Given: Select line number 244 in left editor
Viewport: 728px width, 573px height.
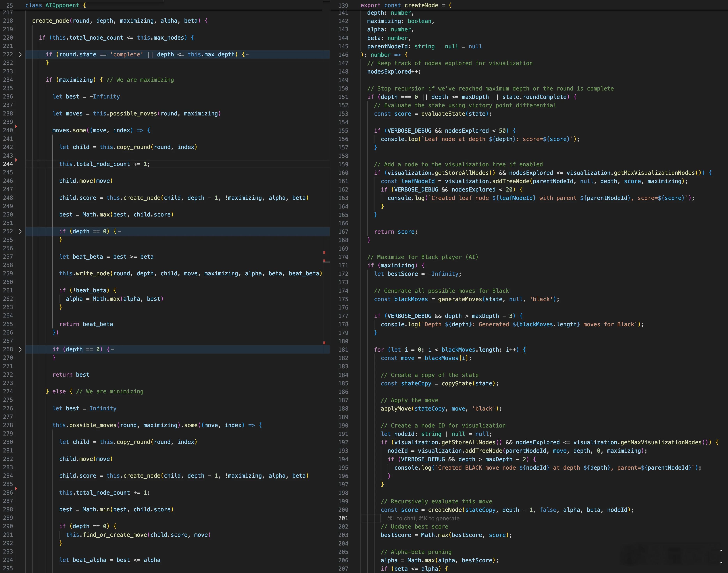Looking at the screenshot, I should (x=8, y=164).
